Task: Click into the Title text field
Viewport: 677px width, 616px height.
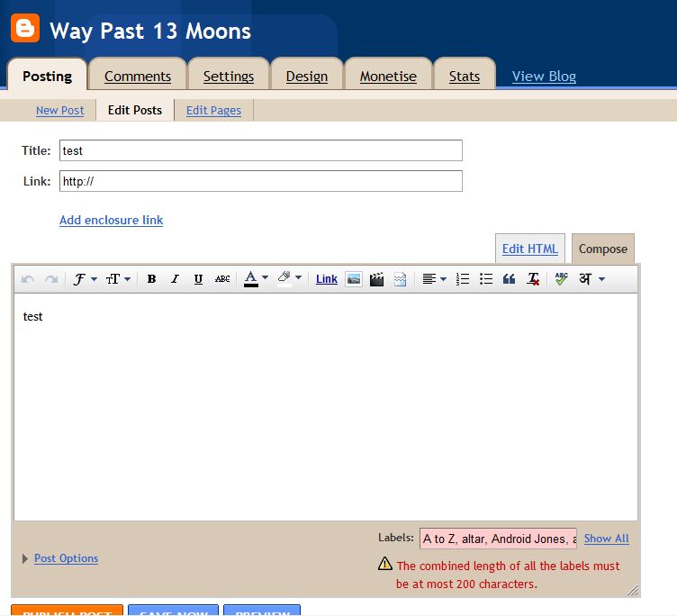Action: click(x=261, y=150)
